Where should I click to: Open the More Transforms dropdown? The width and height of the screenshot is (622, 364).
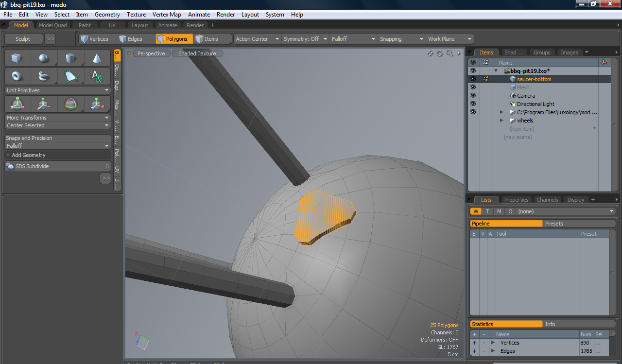(58, 118)
